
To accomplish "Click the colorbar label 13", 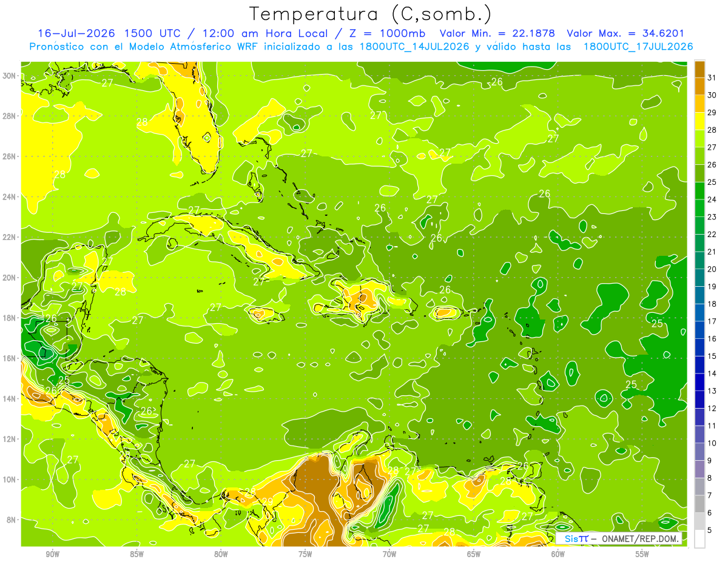I will 712,391.
